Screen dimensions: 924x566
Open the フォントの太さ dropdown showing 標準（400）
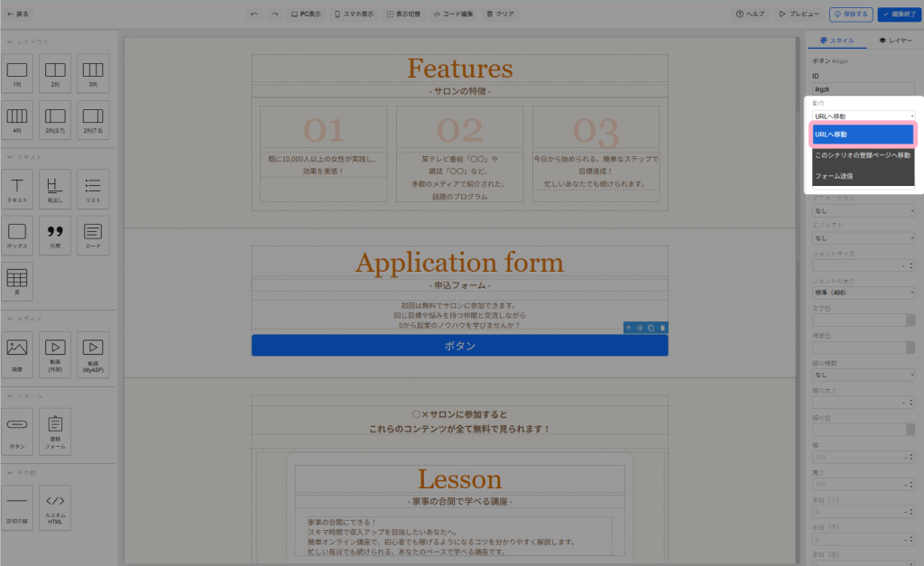pos(864,292)
